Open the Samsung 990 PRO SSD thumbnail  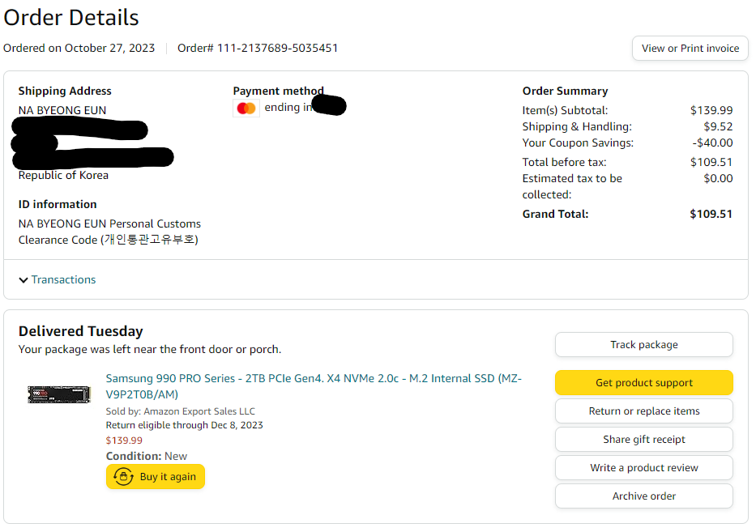point(58,394)
